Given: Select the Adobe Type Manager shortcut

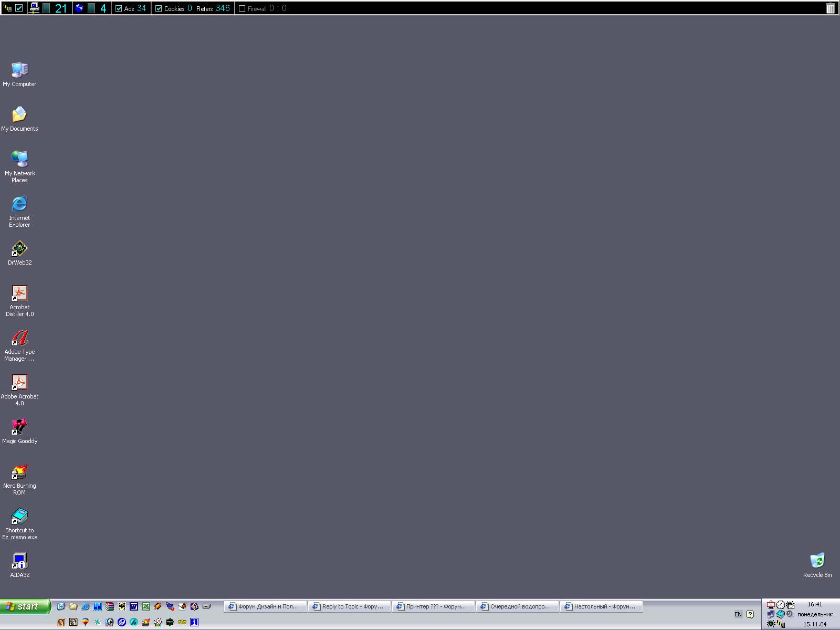Looking at the screenshot, I should tap(19, 345).
